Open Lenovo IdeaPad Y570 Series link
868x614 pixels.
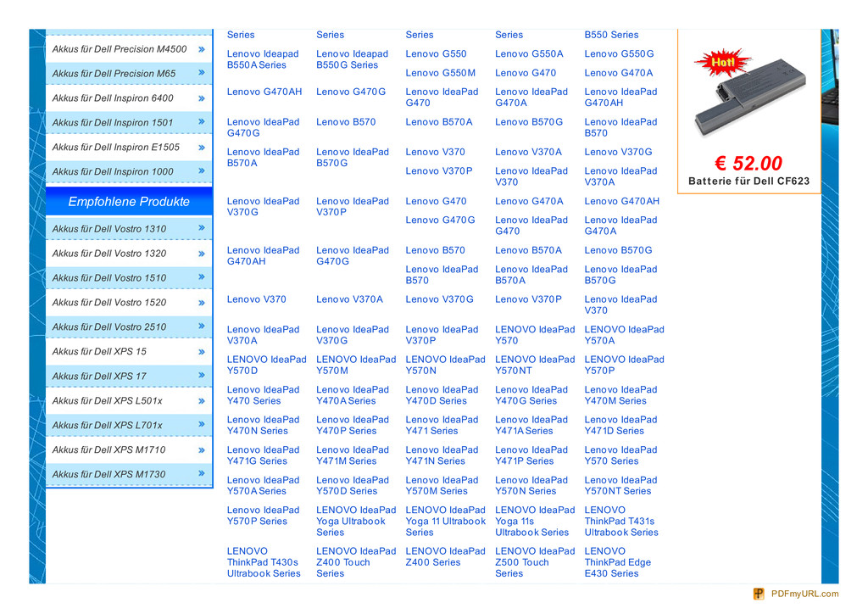pos(620,455)
